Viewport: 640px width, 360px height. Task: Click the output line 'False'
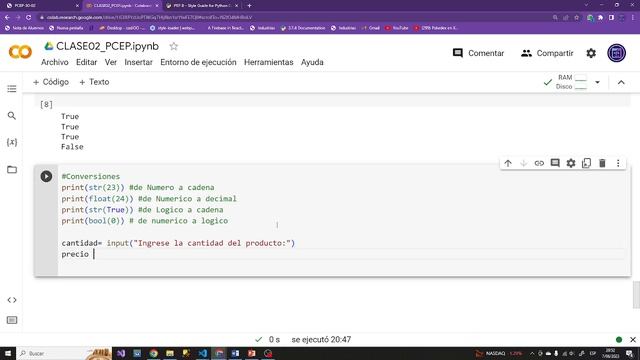[72, 147]
